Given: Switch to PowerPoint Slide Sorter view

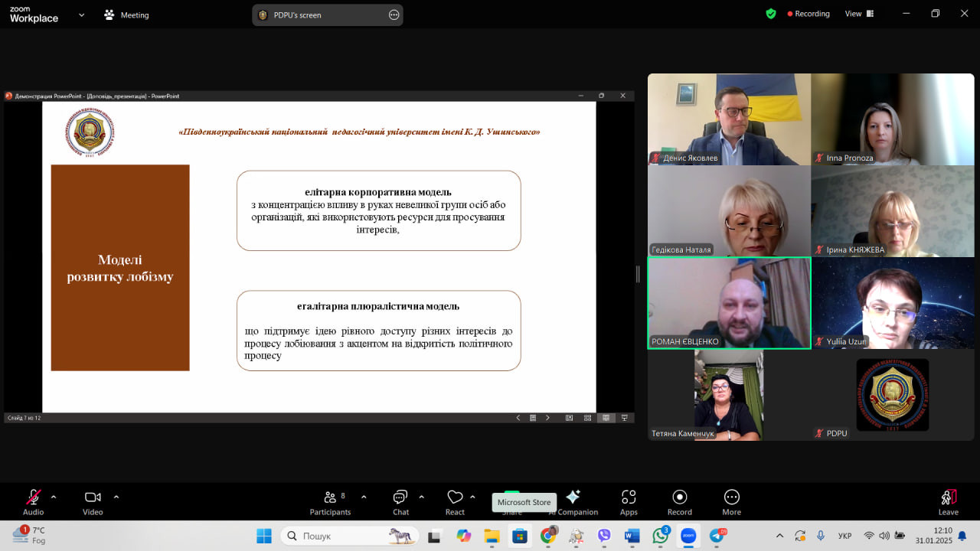Looking at the screenshot, I should [587, 418].
